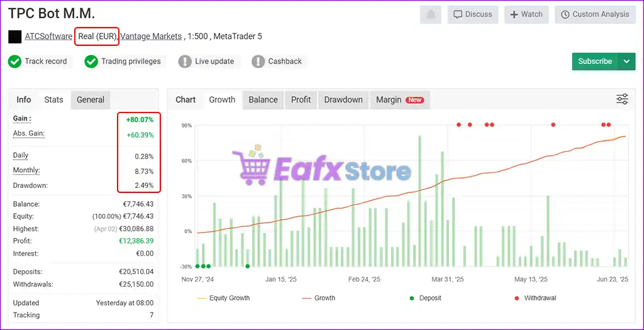Click the 0.28% daily value
This screenshot has height=330, width=644.
pos(144,157)
